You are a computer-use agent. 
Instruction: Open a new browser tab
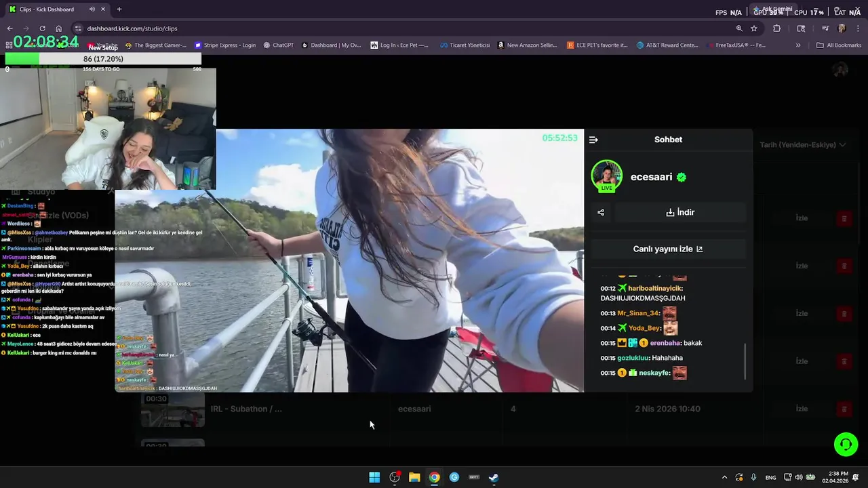pyautogui.click(x=119, y=9)
